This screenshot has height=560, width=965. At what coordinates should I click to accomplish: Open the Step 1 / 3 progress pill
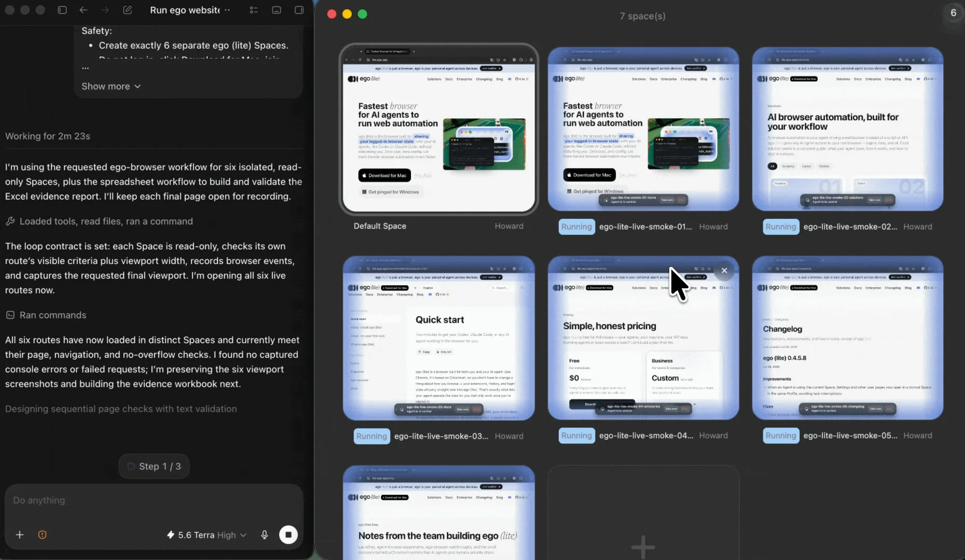154,466
